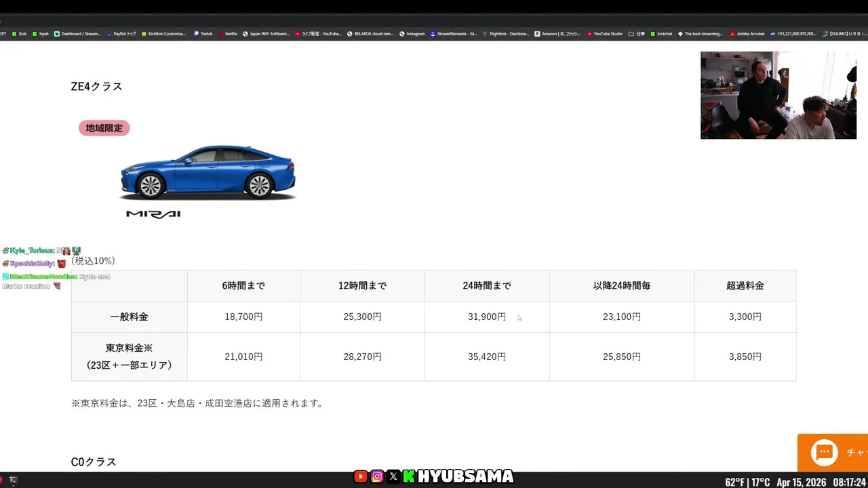Open the Netflix bookmark
The image size is (868, 488).
point(228,33)
